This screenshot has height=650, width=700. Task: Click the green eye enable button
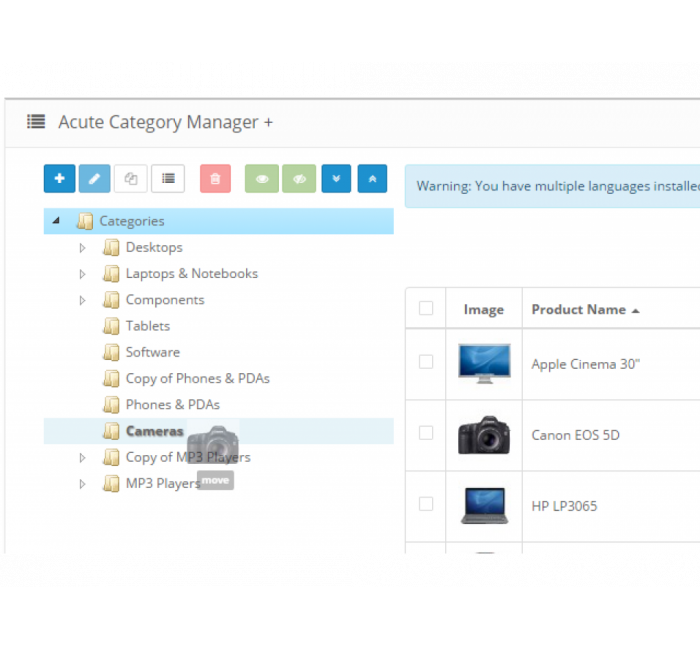[x=261, y=179]
